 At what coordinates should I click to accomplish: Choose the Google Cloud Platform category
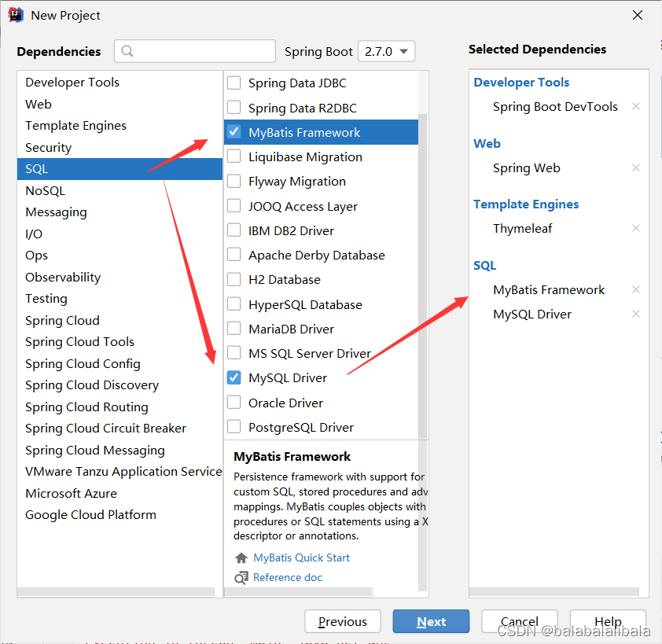point(120,515)
